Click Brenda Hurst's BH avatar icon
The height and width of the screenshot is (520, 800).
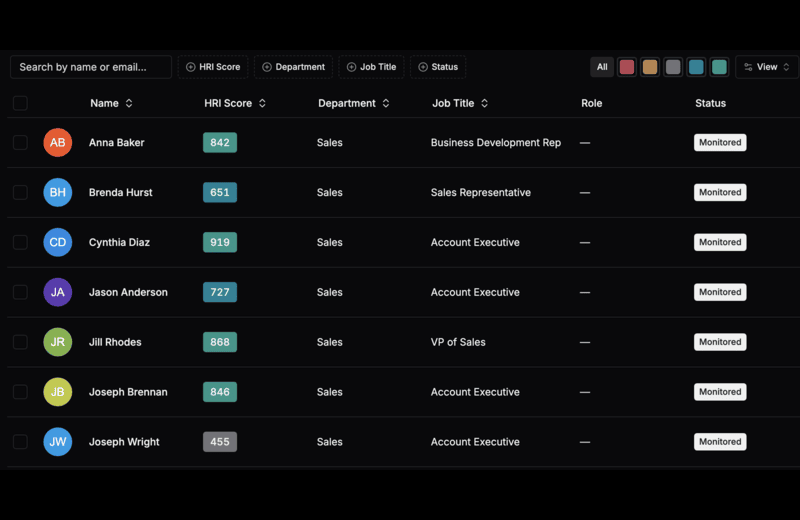coord(58,193)
